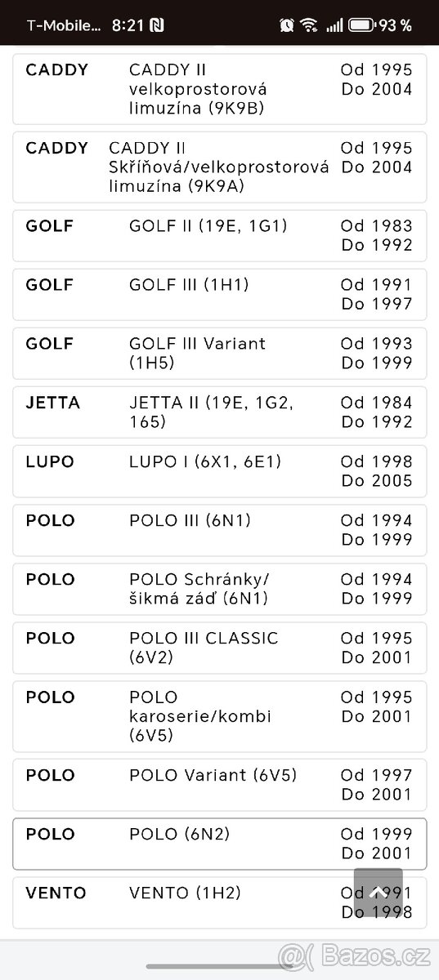Tap the NFC status icon
Image resolution: width=439 pixels, height=980 pixels.
[157, 24]
